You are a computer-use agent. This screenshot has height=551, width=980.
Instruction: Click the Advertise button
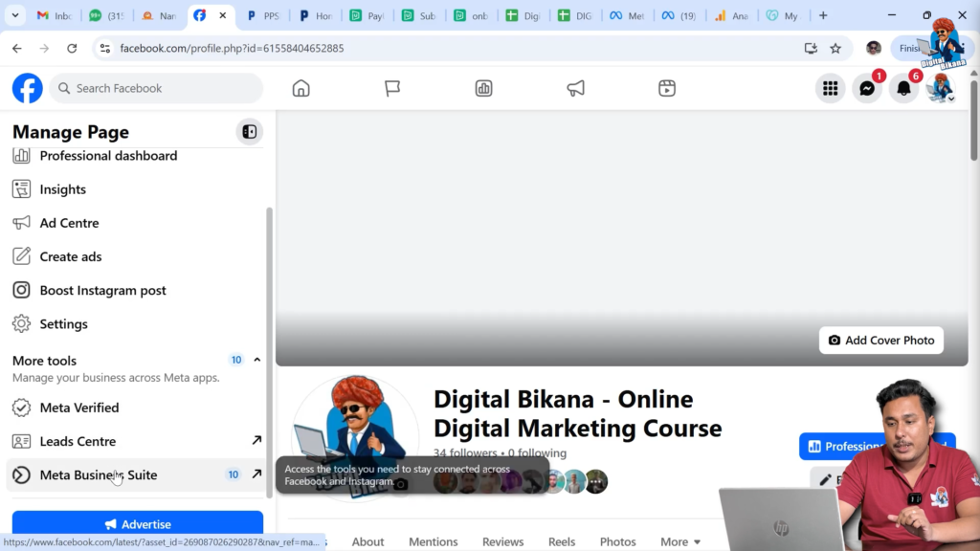137,524
